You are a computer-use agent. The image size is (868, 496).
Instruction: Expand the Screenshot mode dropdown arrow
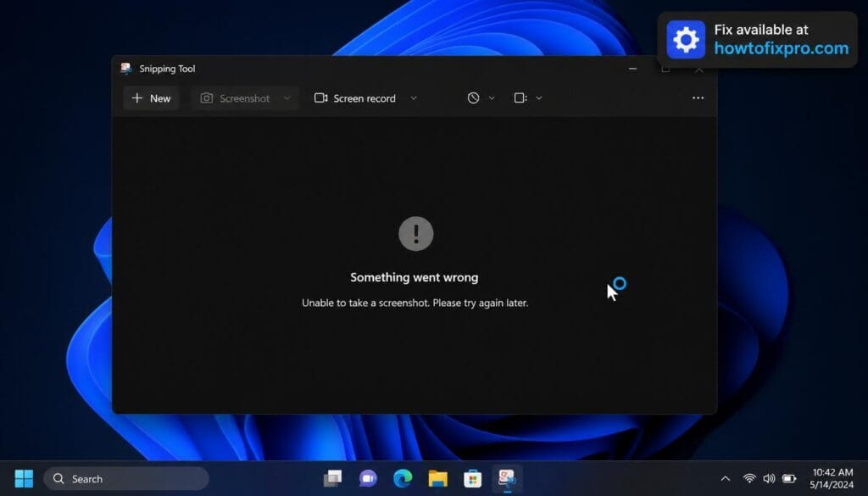tap(287, 98)
